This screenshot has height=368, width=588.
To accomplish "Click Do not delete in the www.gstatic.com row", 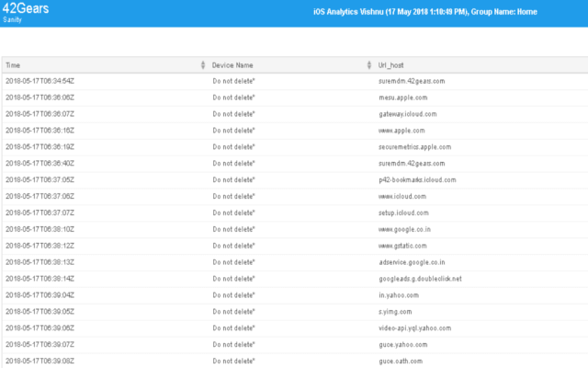I will tap(233, 246).
